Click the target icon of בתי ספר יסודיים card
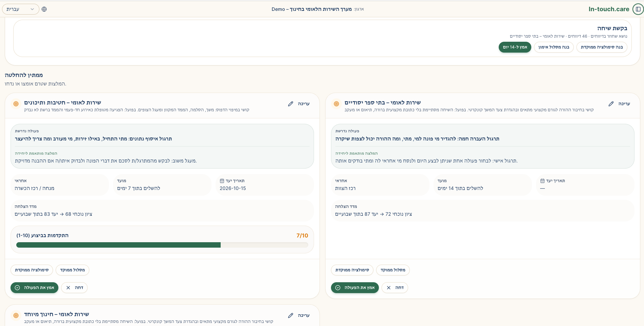Image resolution: width=644 pixels, height=326 pixels. [336, 104]
